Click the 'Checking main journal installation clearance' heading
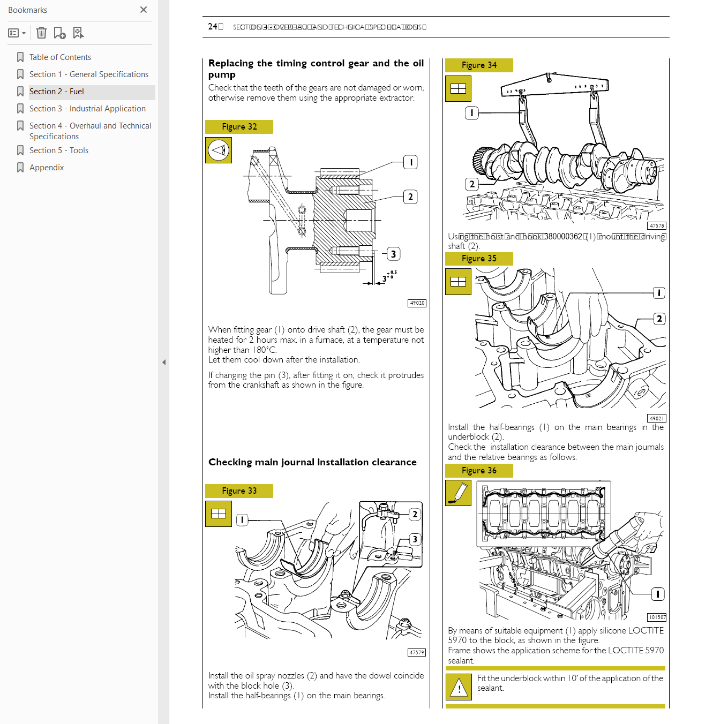This screenshot has width=728, height=724. click(x=312, y=462)
